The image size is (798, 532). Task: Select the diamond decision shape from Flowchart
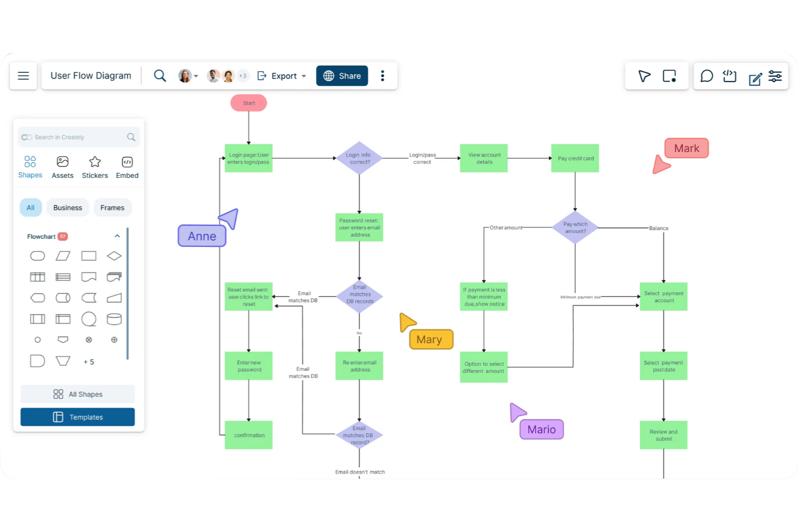point(114,255)
